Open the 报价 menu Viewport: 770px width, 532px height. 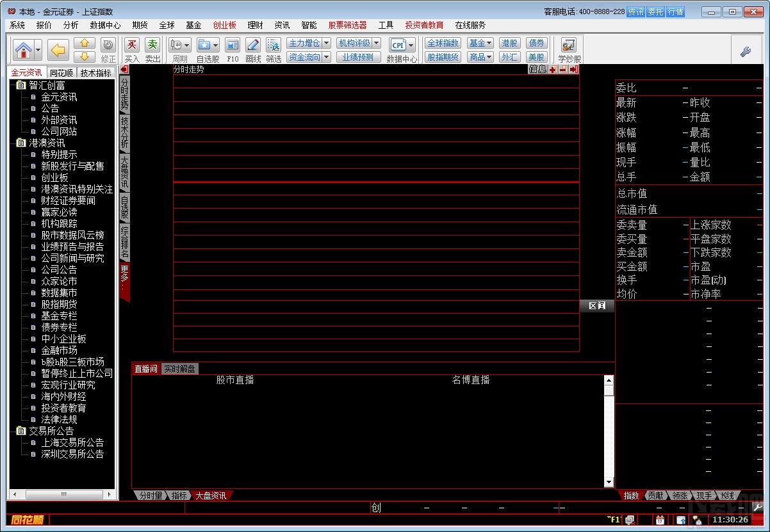[x=44, y=25]
